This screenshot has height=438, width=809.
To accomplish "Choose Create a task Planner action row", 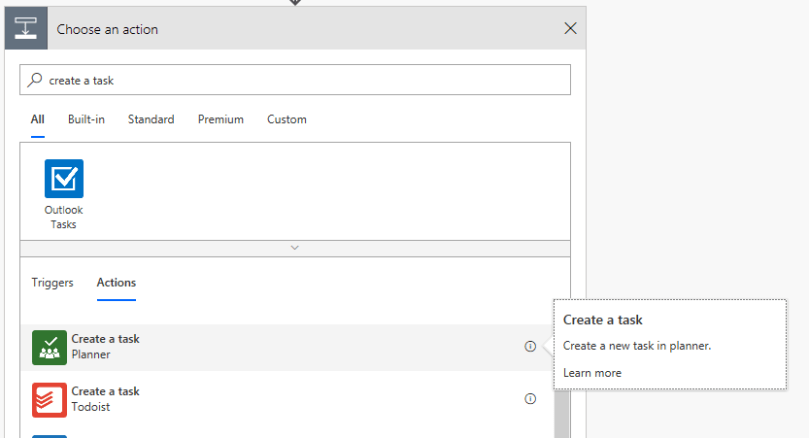I will pyautogui.click(x=287, y=347).
